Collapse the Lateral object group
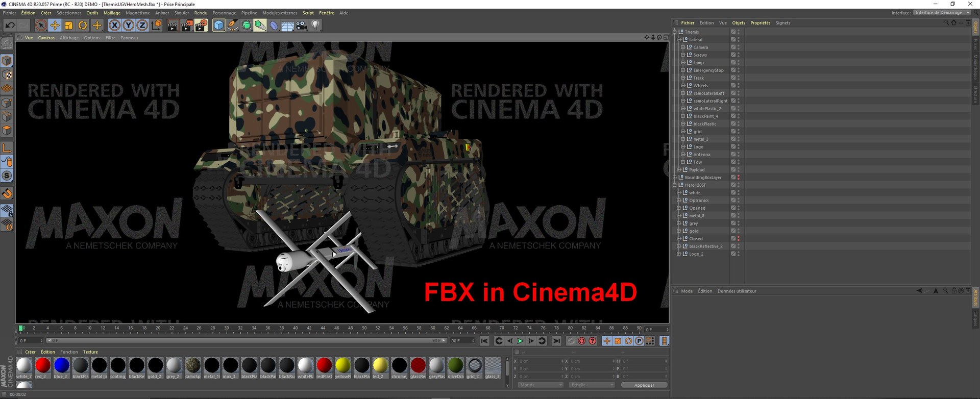The image size is (980, 399). tap(679, 39)
